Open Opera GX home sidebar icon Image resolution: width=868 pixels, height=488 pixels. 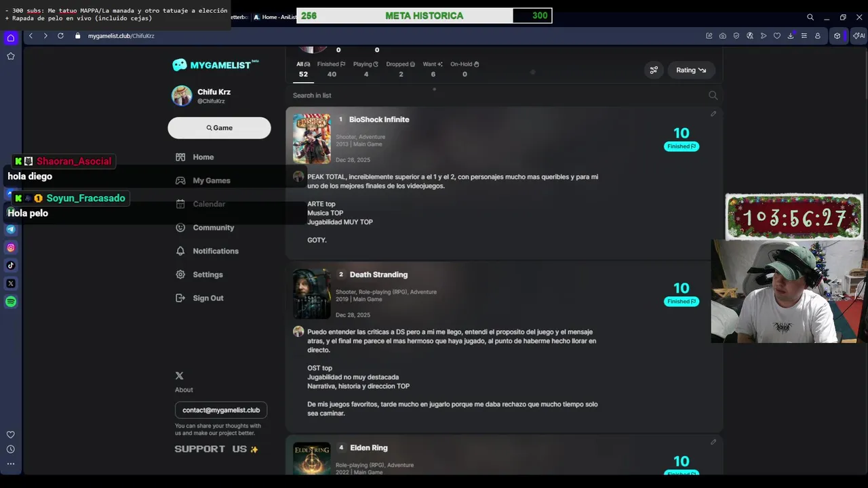[11, 38]
